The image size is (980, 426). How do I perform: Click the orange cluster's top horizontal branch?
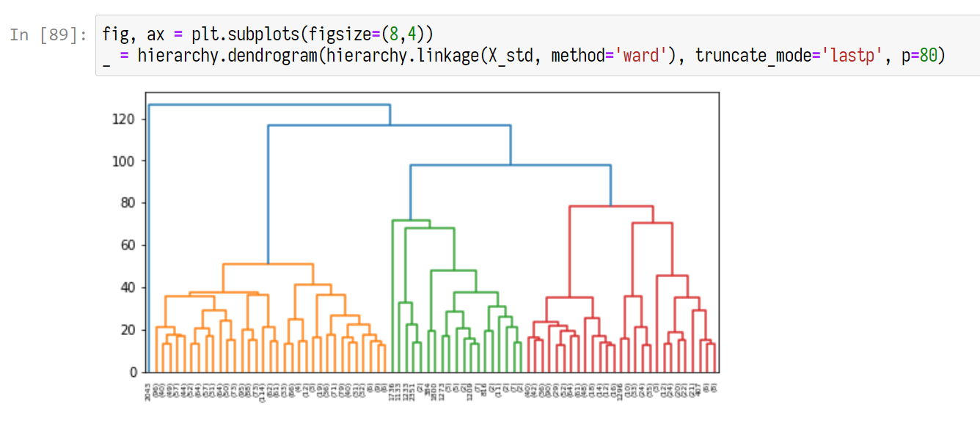268,264
